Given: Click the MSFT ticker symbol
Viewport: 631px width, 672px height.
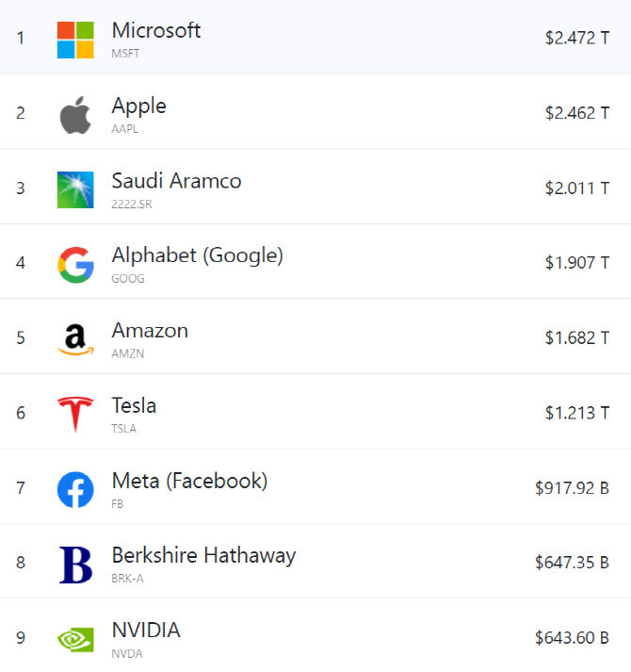Looking at the screenshot, I should (125, 54).
